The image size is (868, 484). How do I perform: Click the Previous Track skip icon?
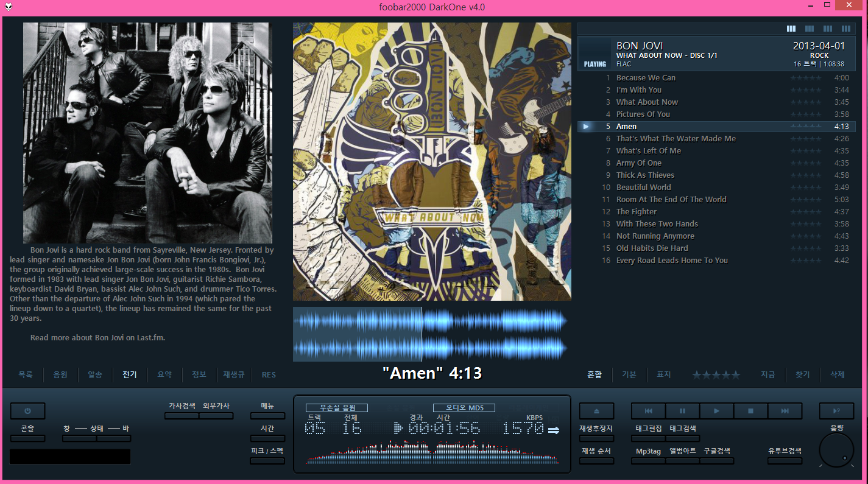[648, 411]
